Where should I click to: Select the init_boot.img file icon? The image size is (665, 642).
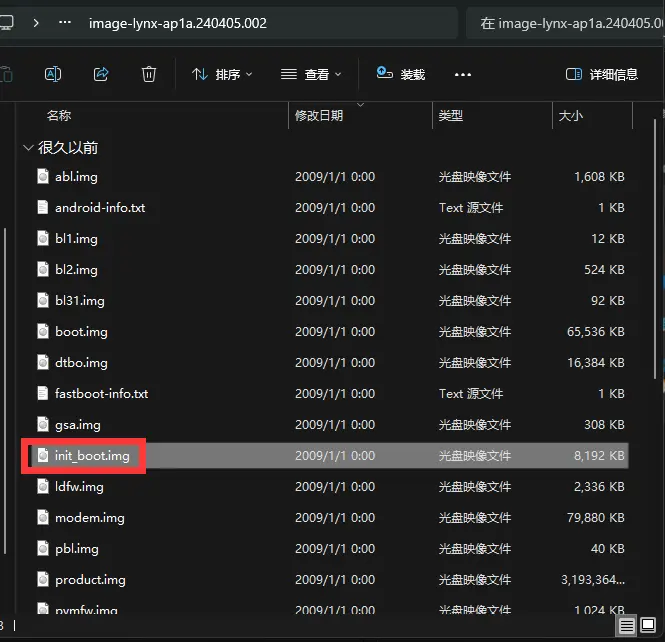point(43,455)
